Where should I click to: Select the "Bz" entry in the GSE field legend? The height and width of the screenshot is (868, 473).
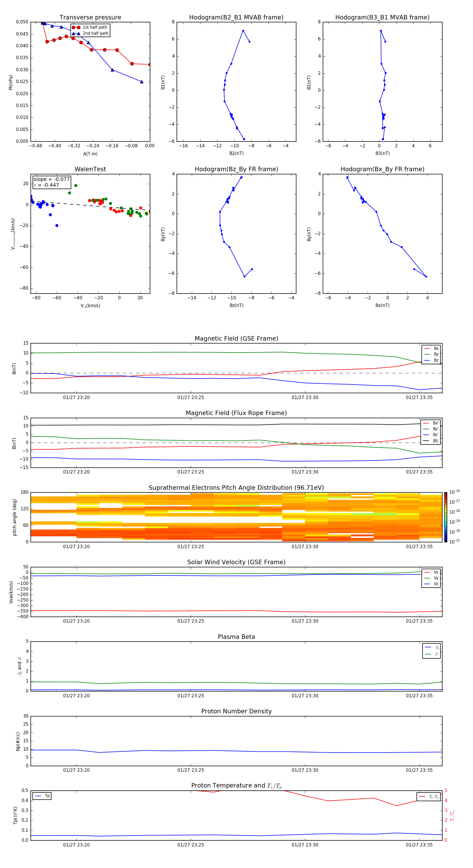click(431, 360)
